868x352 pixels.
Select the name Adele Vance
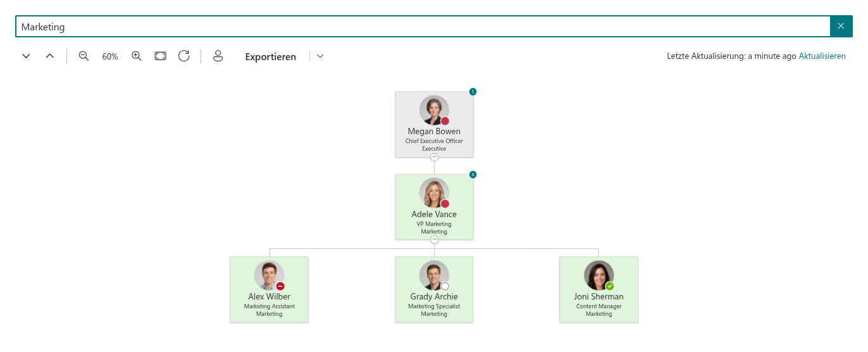coord(434,214)
